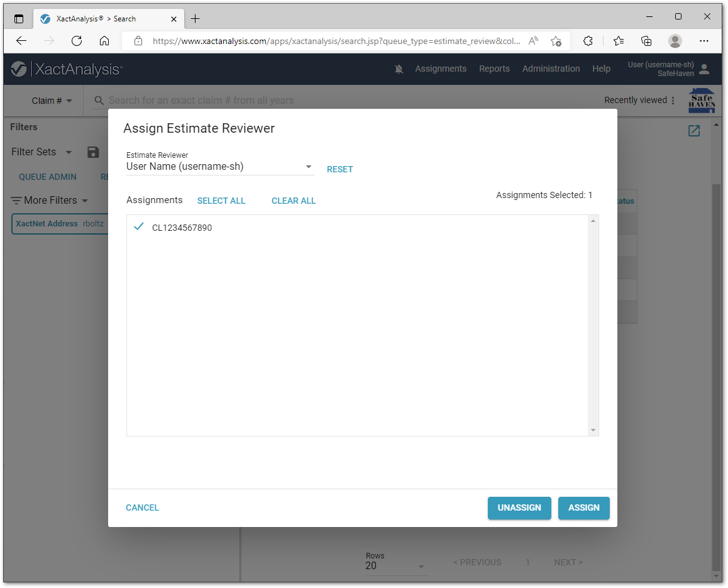Click the assignments list scroll down arrow
The width and height of the screenshot is (728, 588).
point(593,430)
